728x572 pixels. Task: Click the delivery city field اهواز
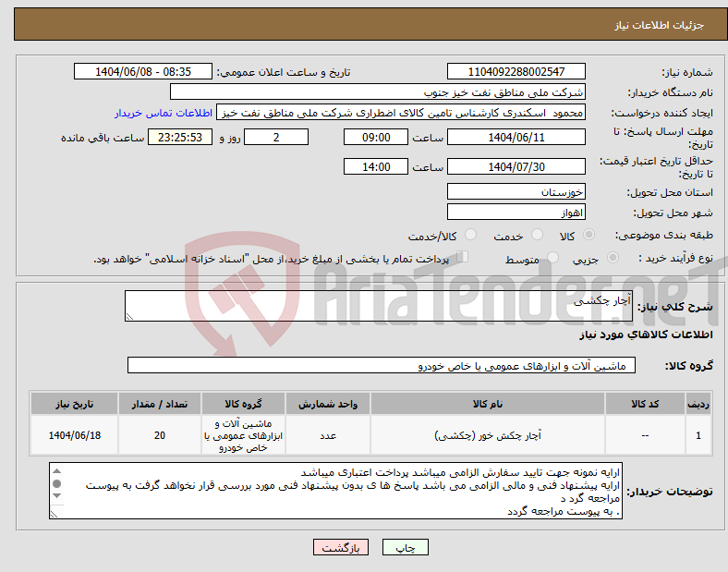[x=516, y=213]
